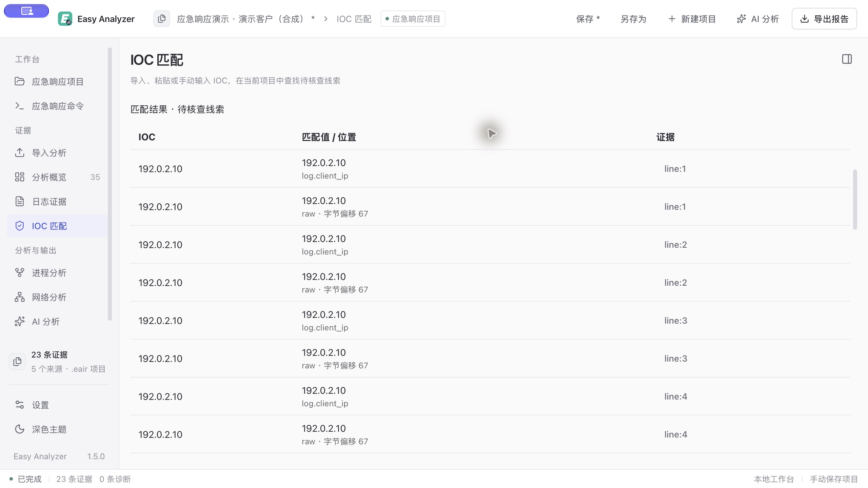Click 手动保存项目 in status bar

(x=834, y=479)
